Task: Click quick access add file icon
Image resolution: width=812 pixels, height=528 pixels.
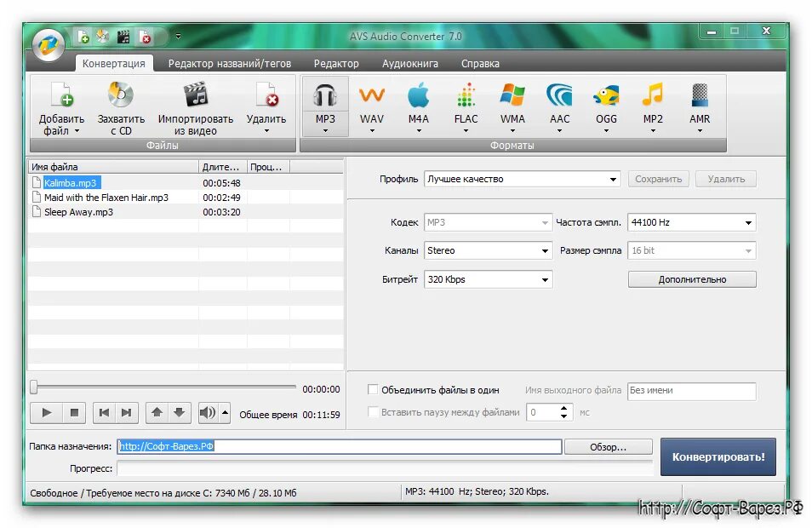Action: tap(83, 37)
